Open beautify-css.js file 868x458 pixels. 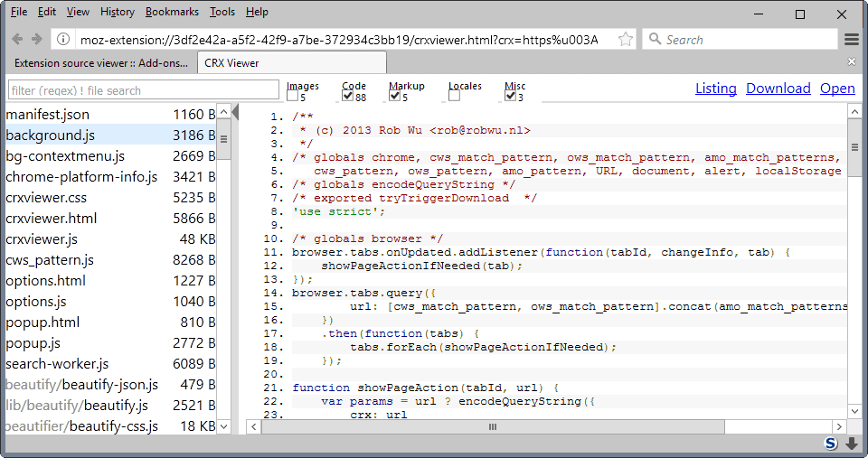click(110, 425)
